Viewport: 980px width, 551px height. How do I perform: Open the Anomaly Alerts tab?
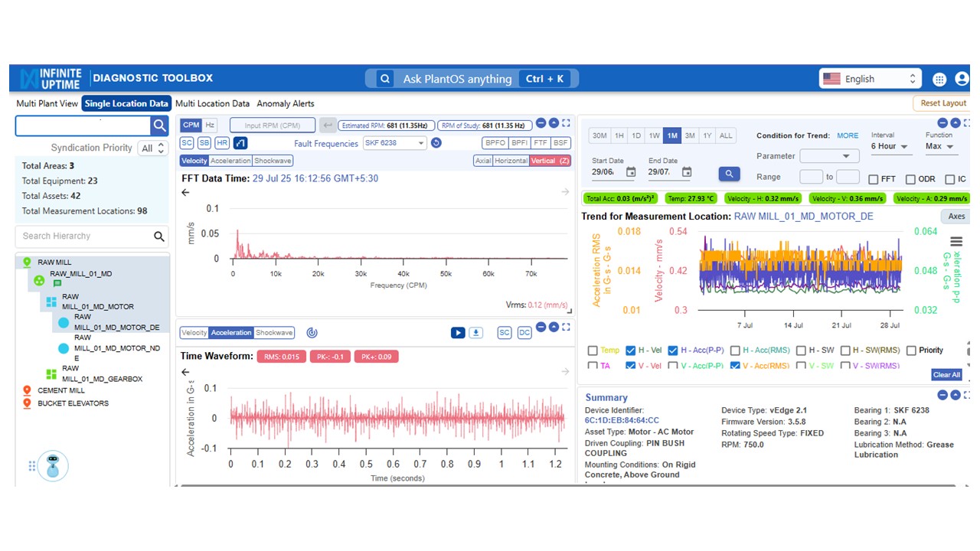click(x=286, y=103)
